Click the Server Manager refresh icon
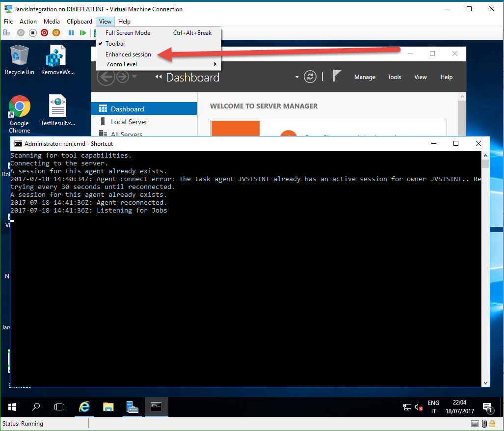 (310, 77)
